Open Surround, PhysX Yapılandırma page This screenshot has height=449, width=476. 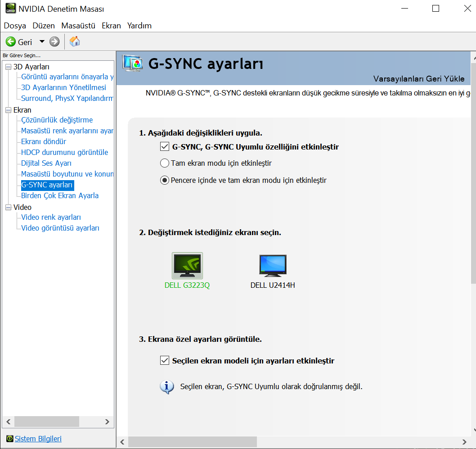(x=67, y=99)
